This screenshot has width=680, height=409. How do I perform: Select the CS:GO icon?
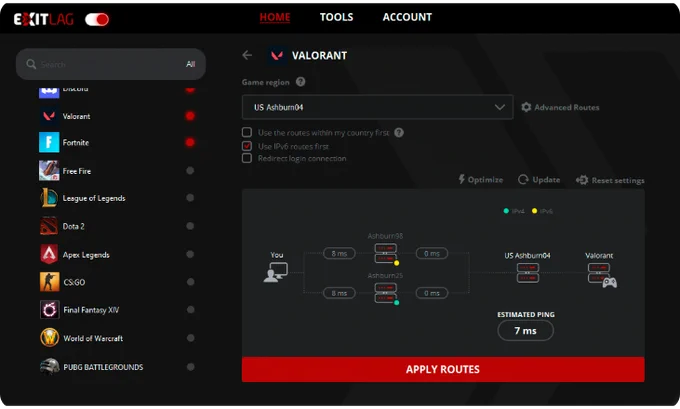pos(49,282)
